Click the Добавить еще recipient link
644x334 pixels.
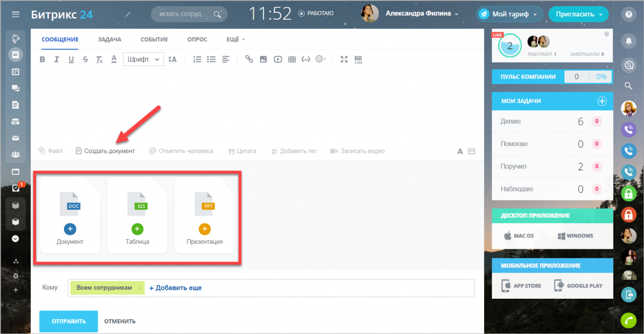(x=176, y=288)
